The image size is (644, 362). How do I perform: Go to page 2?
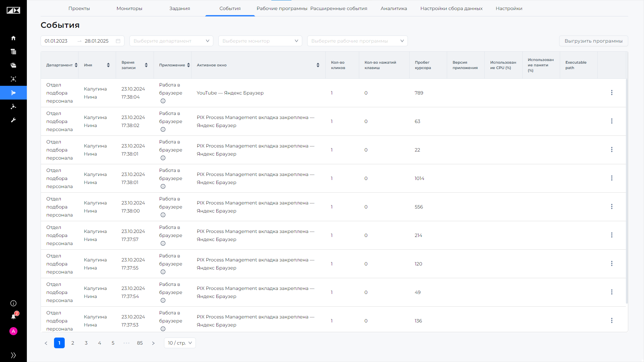click(x=73, y=343)
